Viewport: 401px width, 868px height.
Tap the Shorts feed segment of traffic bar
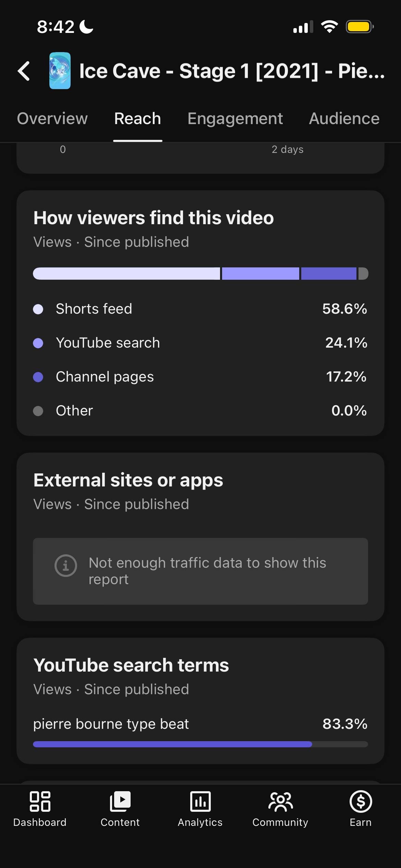tap(126, 274)
